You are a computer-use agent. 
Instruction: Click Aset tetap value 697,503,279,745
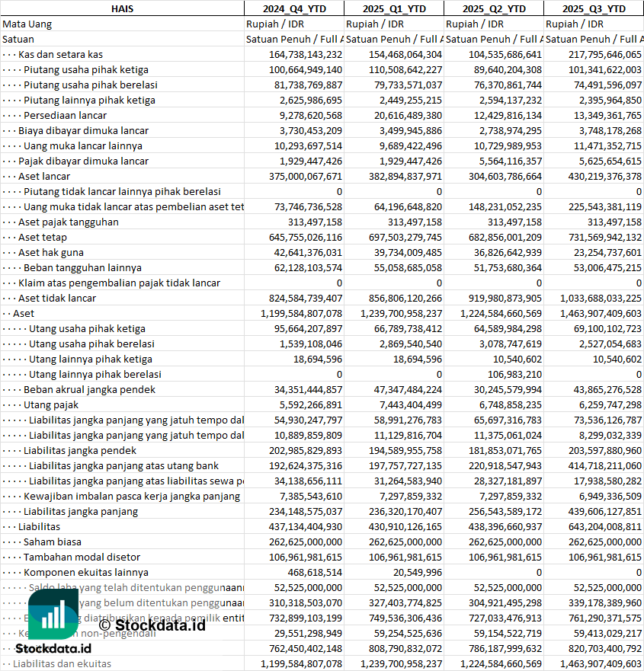[x=405, y=237]
